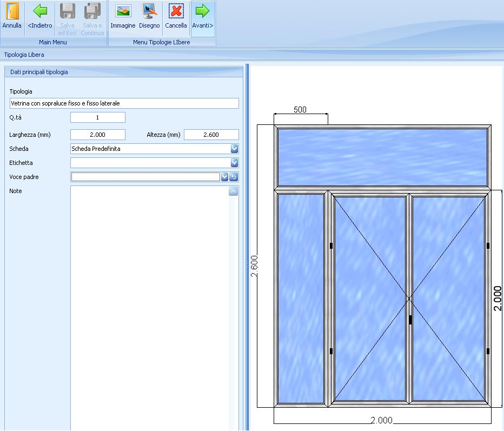Click the Main Menu group label

coord(53,42)
